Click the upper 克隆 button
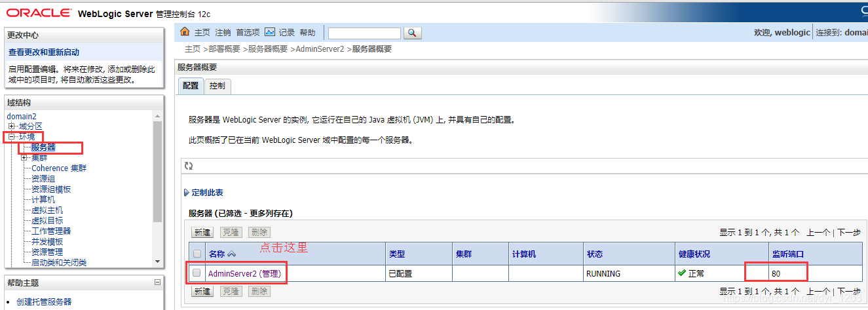Image resolution: width=868 pixels, height=310 pixels. click(231, 233)
